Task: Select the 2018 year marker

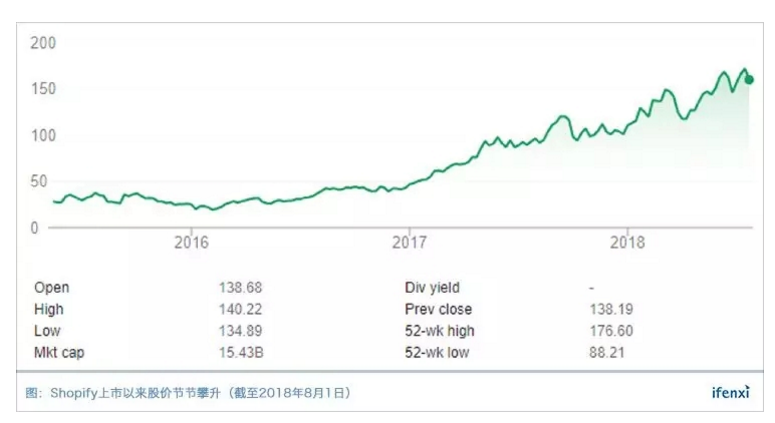Action: (627, 242)
